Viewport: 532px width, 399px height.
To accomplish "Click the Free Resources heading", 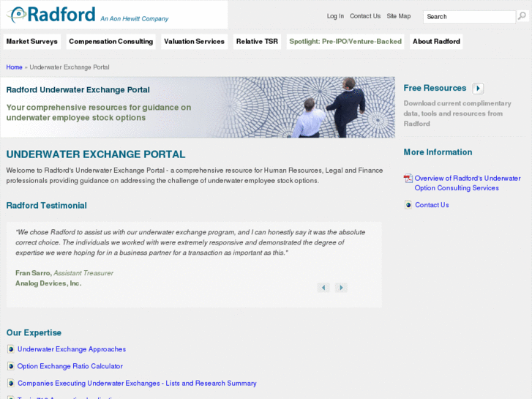I will pyautogui.click(x=435, y=88).
